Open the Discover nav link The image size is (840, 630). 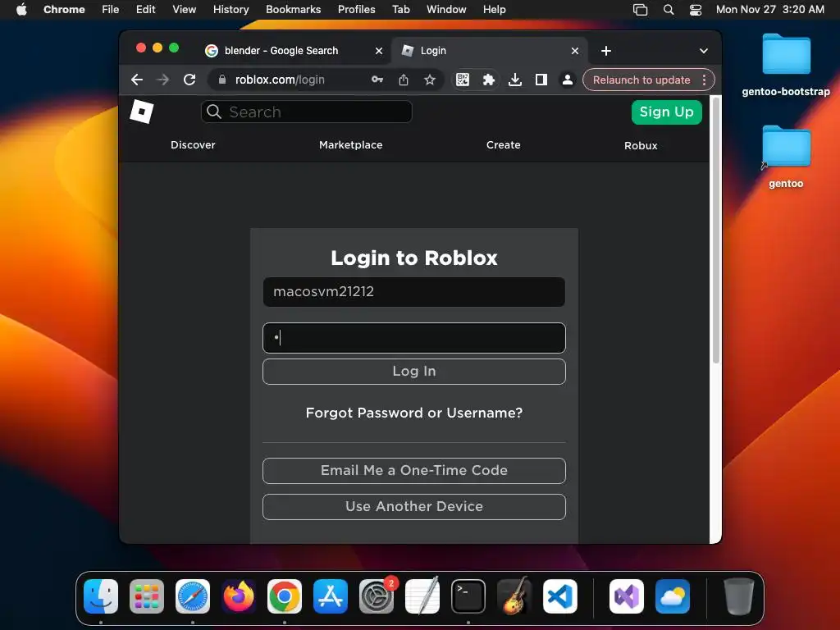pyautogui.click(x=193, y=144)
